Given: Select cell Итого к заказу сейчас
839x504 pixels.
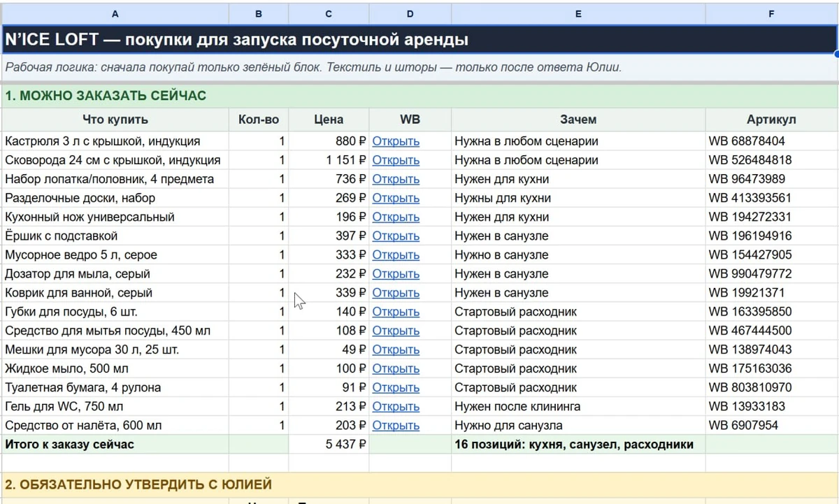Looking at the screenshot, I should click(115, 444).
